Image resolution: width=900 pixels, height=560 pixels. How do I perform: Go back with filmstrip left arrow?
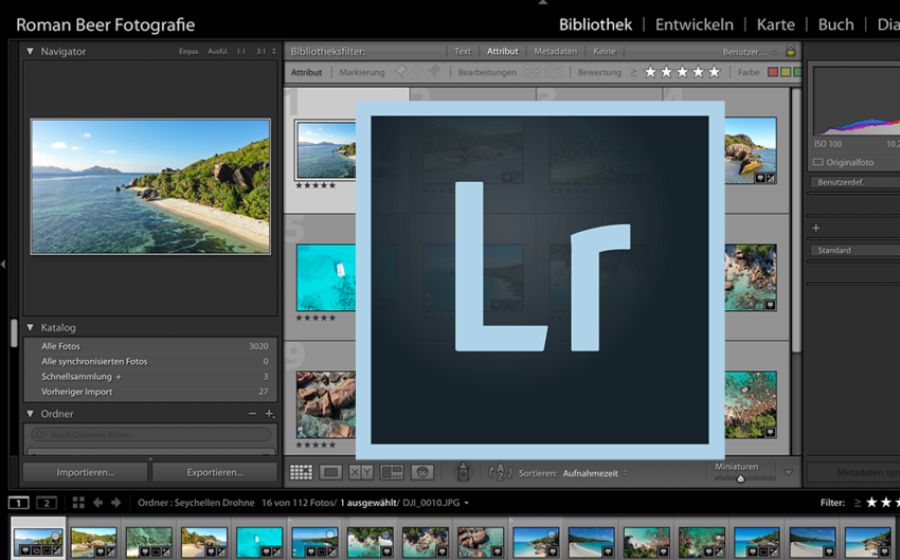pyautogui.click(x=98, y=503)
